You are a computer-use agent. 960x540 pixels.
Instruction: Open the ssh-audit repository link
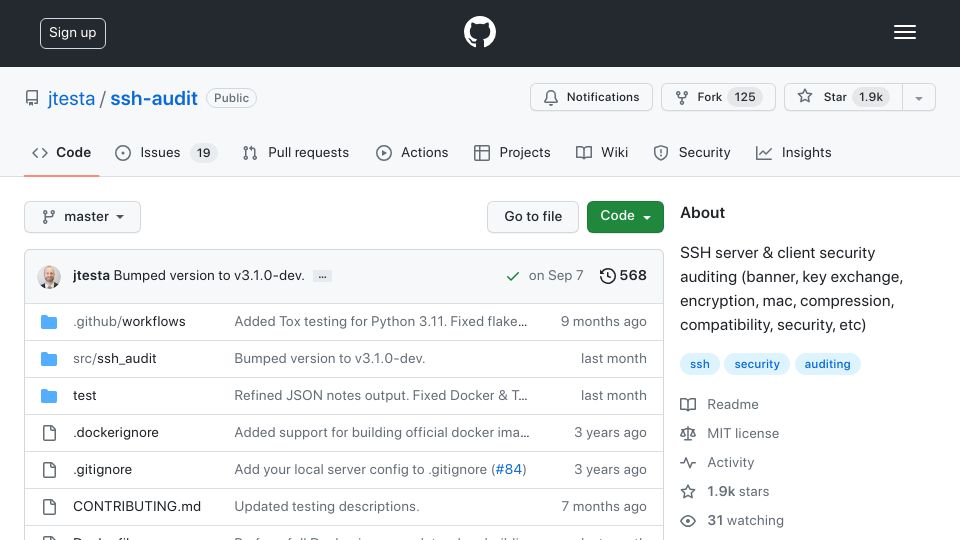154,98
